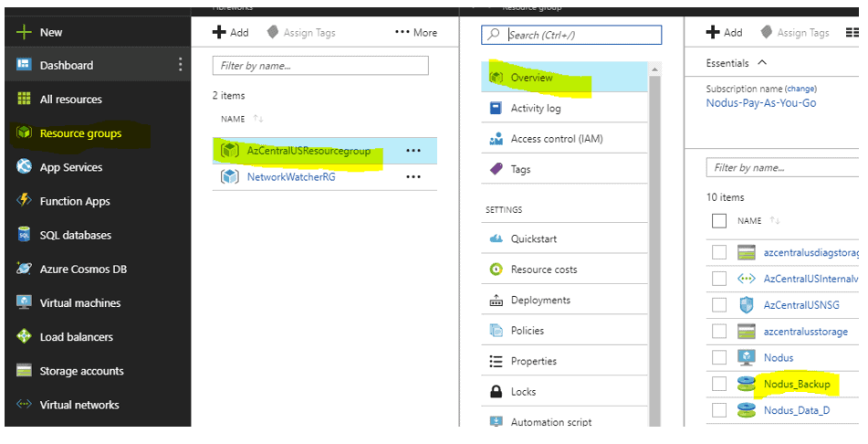This screenshot has width=868, height=444.
Task: Check the AzCentralUSNSG row checkbox
Action: 718,305
